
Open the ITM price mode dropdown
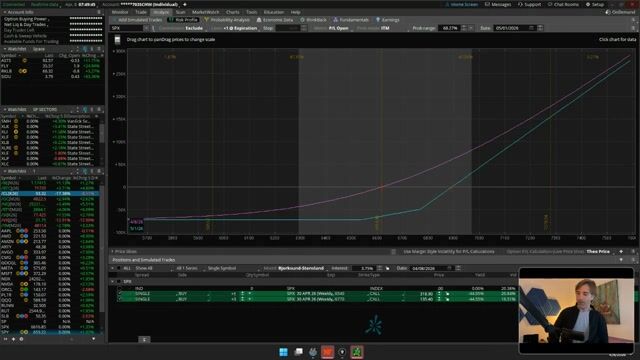click(386, 28)
